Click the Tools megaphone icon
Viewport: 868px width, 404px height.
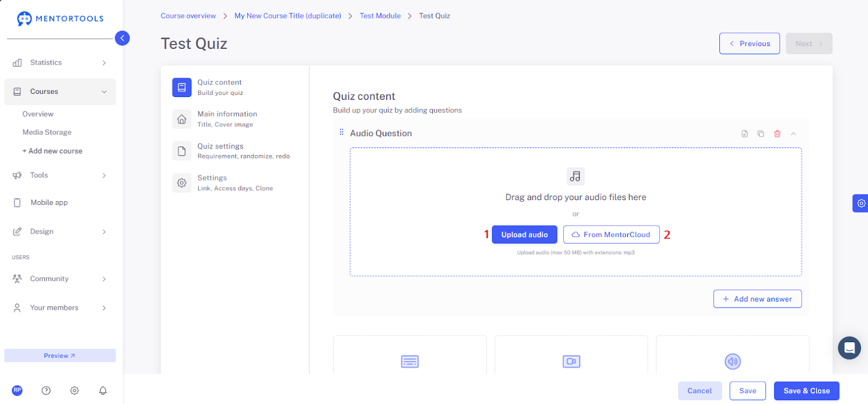point(17,175)
